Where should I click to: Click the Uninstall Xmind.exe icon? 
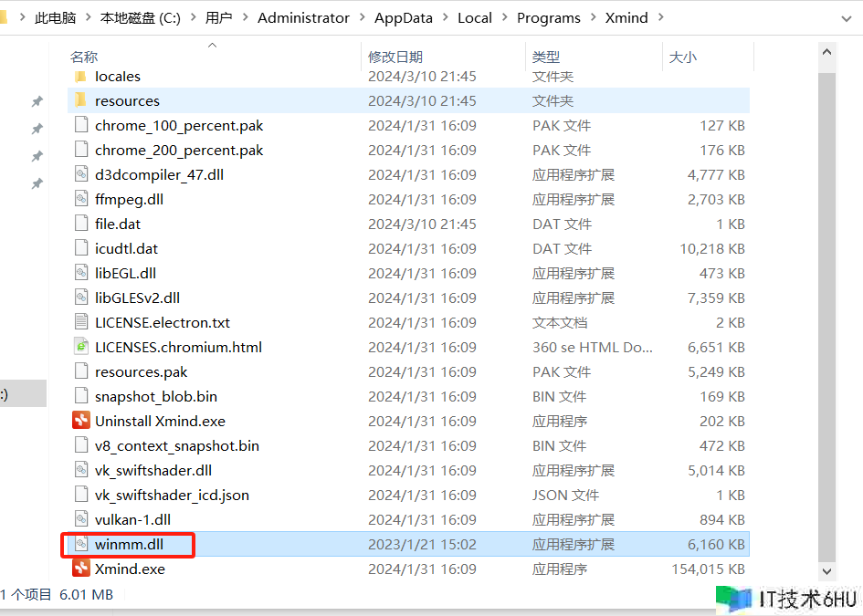pyautogui.click(x=81, y=421)
